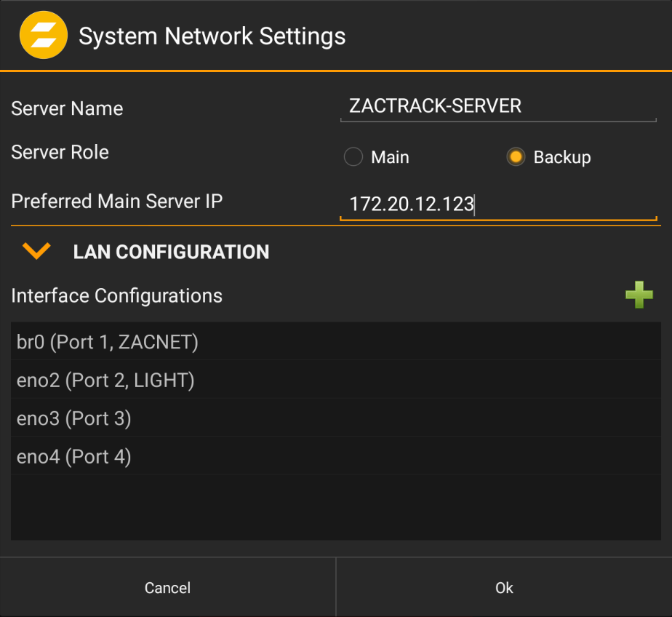Viewport: 672px width, 617px height.
Task: Click the Server Role label
Action: coord(60,153)
